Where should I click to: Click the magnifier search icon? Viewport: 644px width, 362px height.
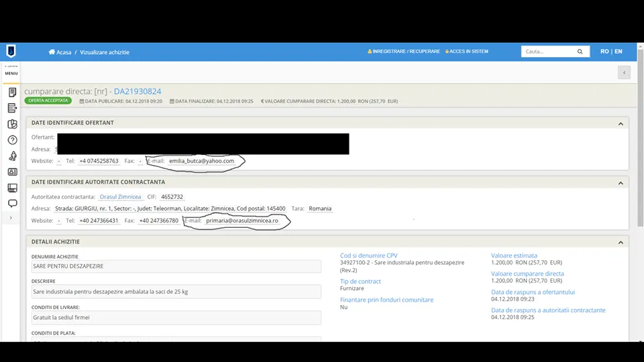pyautogui.click(x=580, y=52)
